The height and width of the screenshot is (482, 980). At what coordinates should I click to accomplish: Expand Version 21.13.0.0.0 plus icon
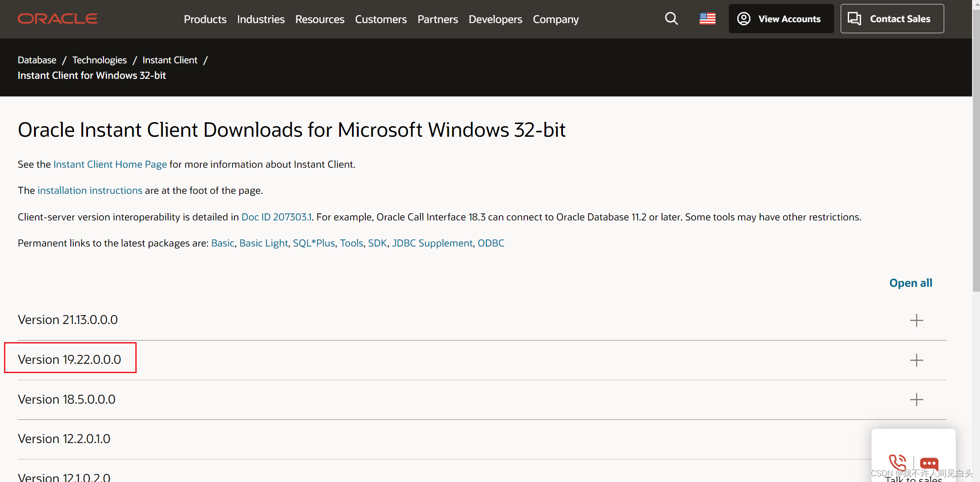coord(916,320)
